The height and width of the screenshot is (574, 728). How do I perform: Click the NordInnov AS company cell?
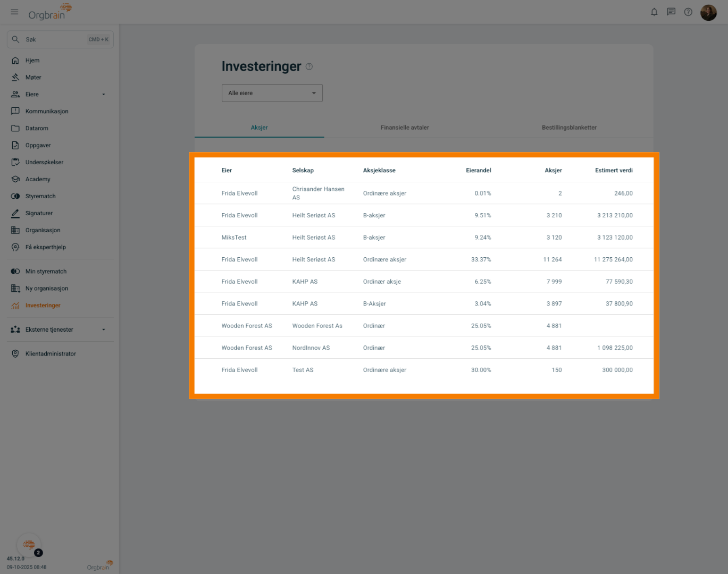(311, 348)
